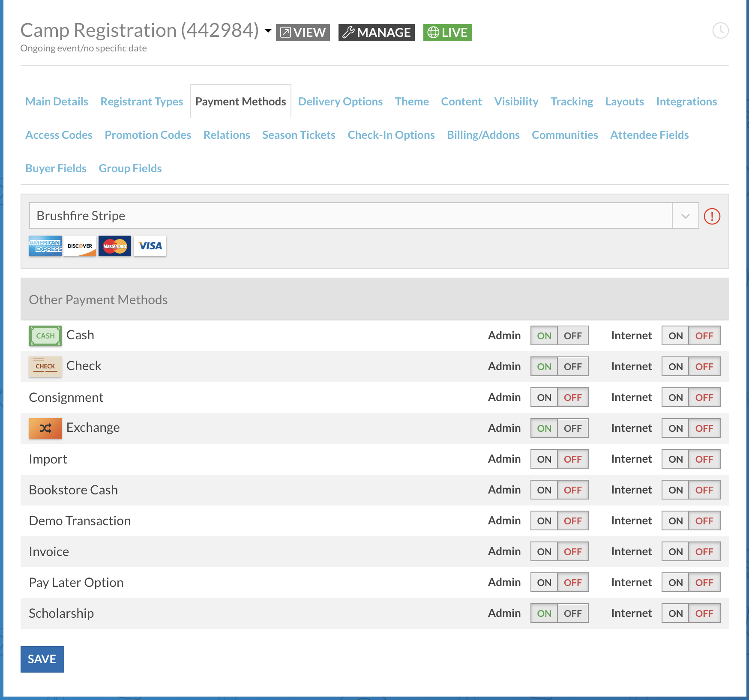Click the red warning icon beside Brushfire Stripe
This screenshot has height=700, width=749.
click(712, 216)
